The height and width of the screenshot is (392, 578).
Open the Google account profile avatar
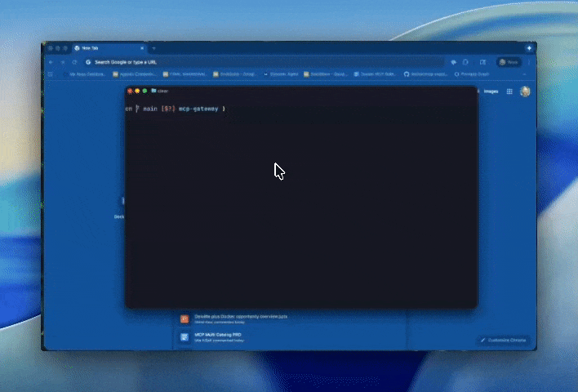pos(525,91)
